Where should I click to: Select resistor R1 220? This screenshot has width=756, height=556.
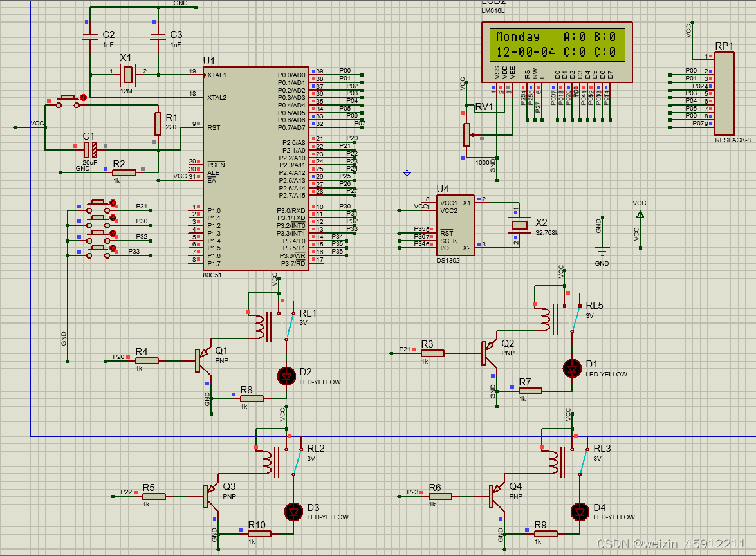coord(158,124)
